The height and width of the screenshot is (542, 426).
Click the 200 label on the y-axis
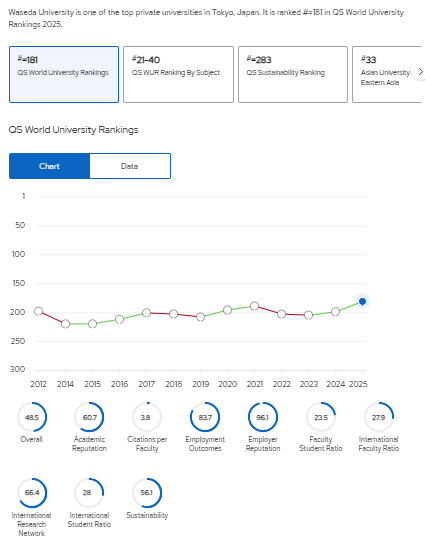pos(18,312)
